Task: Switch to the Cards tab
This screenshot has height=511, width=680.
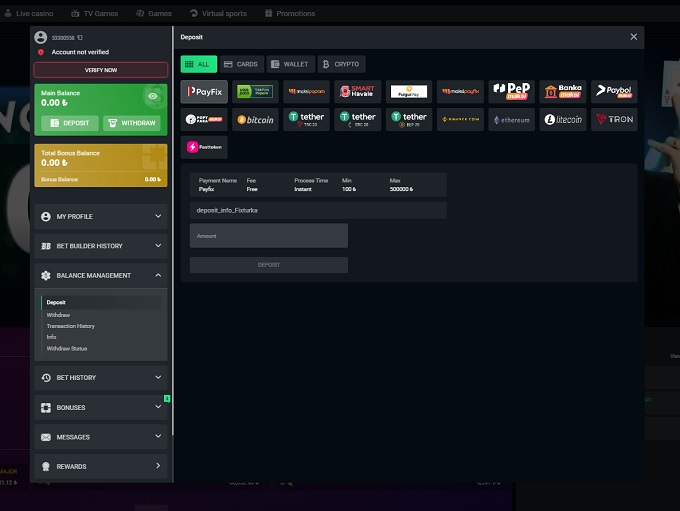Action: [x=240, y=64]
